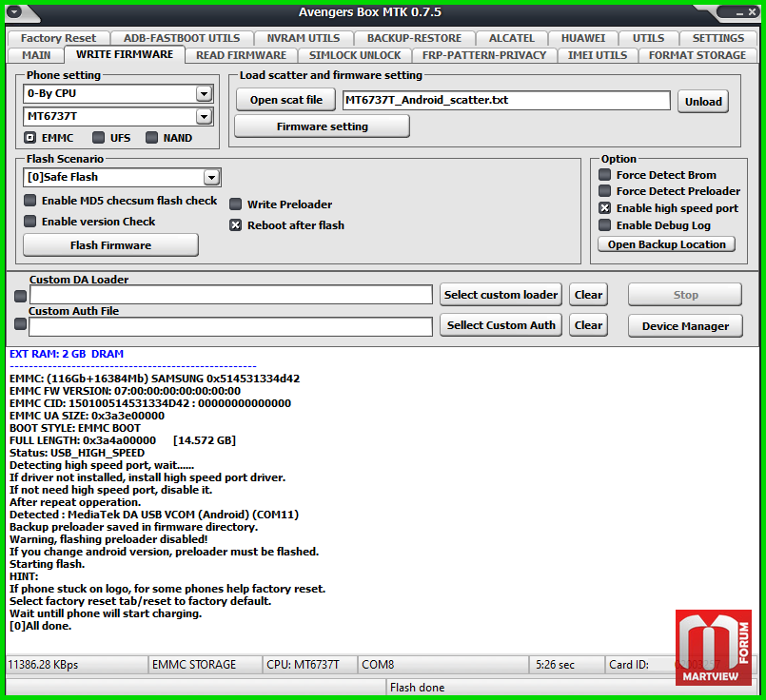The image size is (766, 700).
Task: Select the UFS storage option
Action: click(x=98, y=138)
